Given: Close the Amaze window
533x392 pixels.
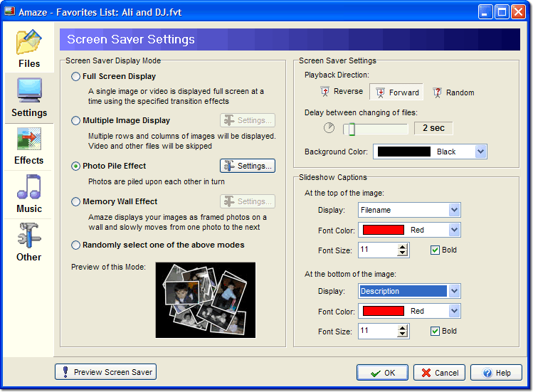Looking at the screenshot, I should (x=518, y=12).
